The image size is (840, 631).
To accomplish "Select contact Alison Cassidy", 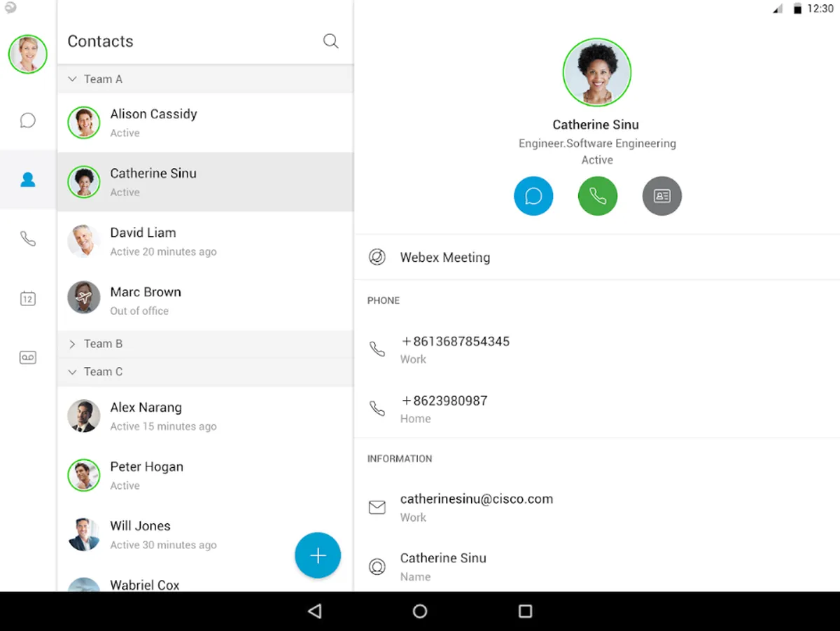I will point(205,123).
